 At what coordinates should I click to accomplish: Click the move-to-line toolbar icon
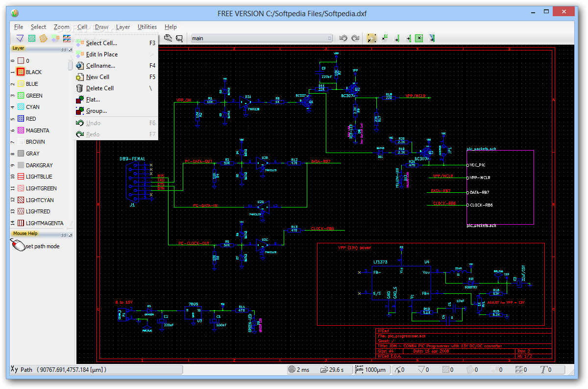[396, 38]
